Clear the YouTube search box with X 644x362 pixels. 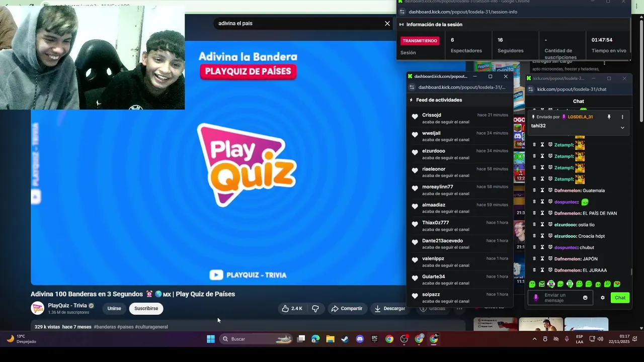tap(387, 24)
